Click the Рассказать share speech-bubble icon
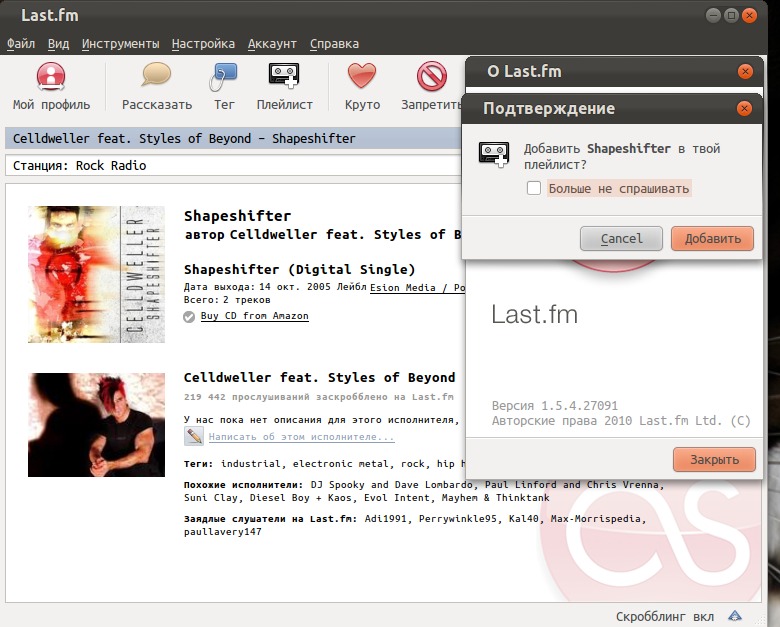This screenshot has width=780, height=627. pos(157,75)
